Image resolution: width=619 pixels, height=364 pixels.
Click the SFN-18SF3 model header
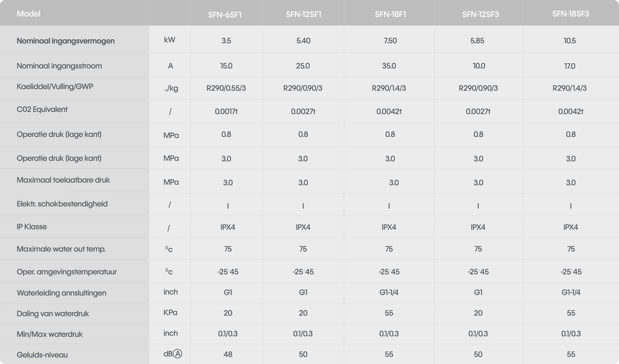(570, 14)
